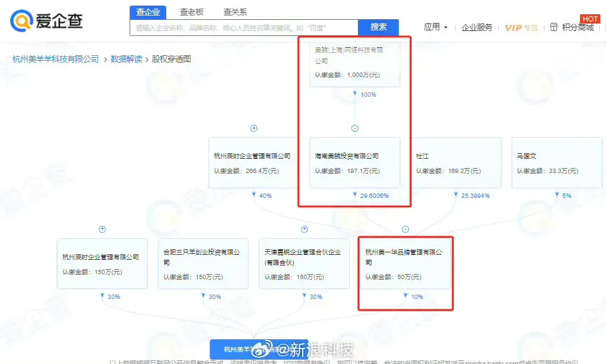This screenshot has height=364, width=606.
Task: Open the 合肥三只羊创业投资有限公司 card
Action: (x=203, y=264)
